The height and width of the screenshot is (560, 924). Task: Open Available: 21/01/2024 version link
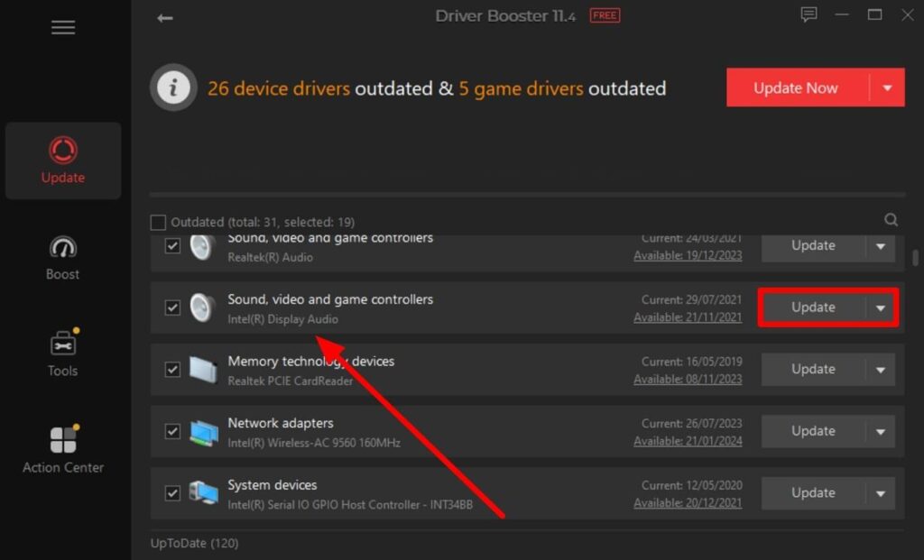tap(688, 441)
